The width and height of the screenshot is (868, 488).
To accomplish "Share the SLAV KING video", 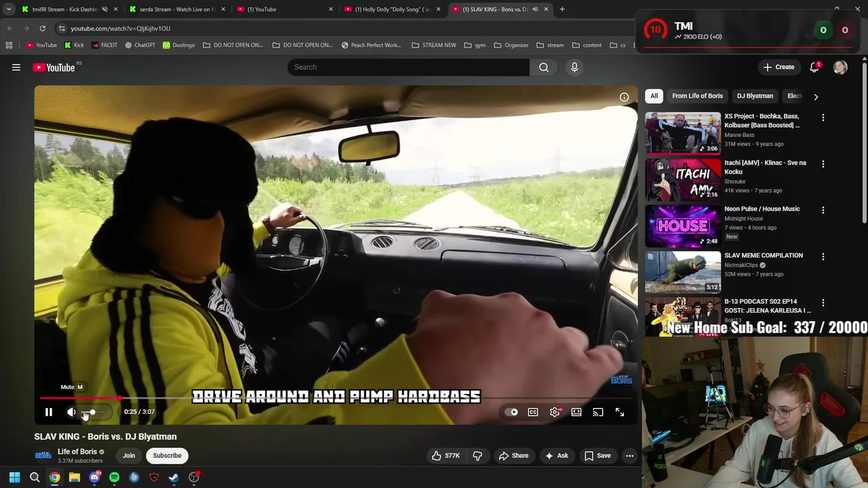I will tap(513, 455).
